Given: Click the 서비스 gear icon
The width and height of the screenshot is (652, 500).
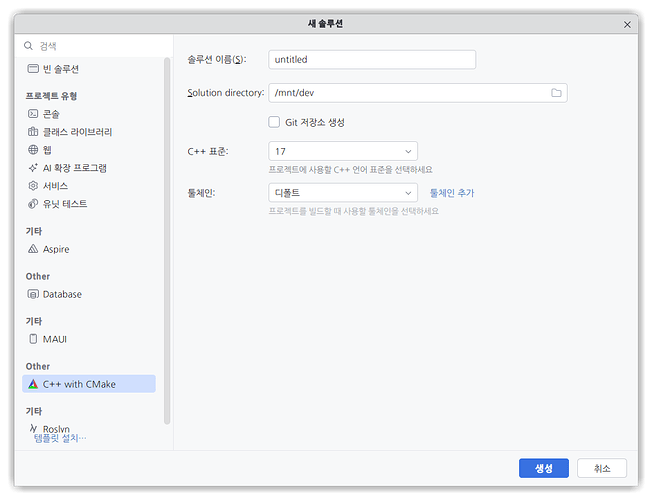Looking at the screenshot, I should click(x=33, y=186).
